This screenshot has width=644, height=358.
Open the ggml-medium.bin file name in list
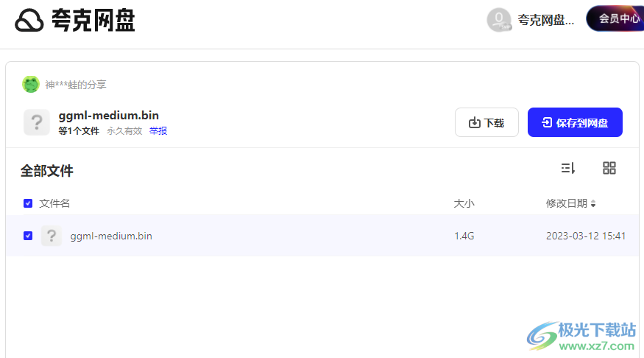click(111, 236)
